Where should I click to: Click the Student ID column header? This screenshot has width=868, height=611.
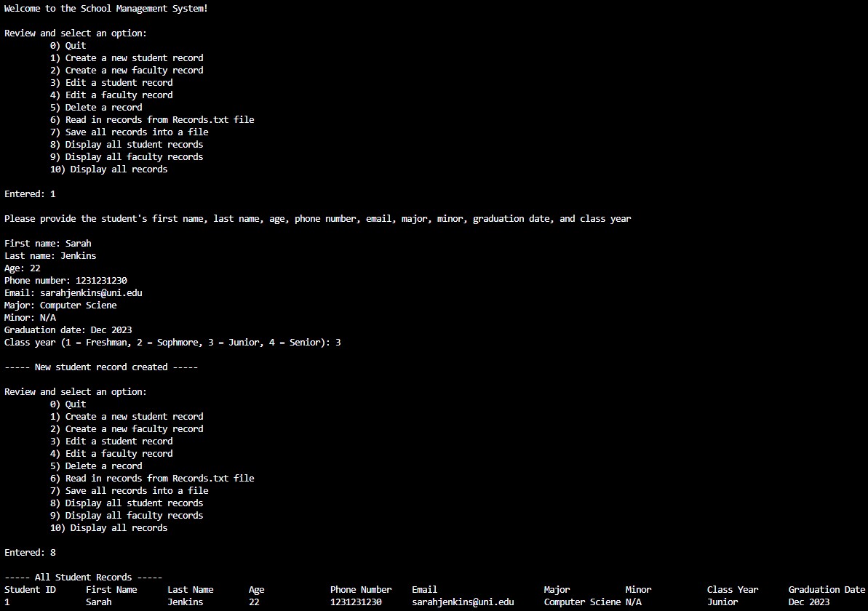pos(31,589)
